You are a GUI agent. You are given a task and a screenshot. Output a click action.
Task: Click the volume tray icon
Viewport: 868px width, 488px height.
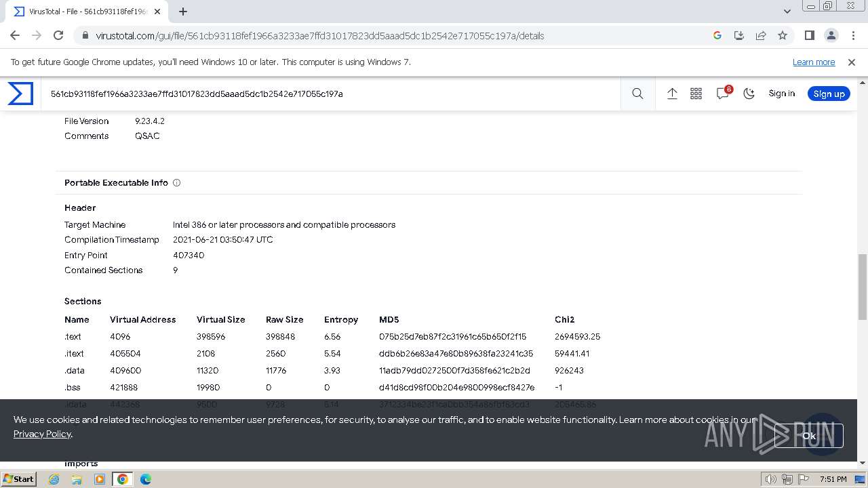771,479
